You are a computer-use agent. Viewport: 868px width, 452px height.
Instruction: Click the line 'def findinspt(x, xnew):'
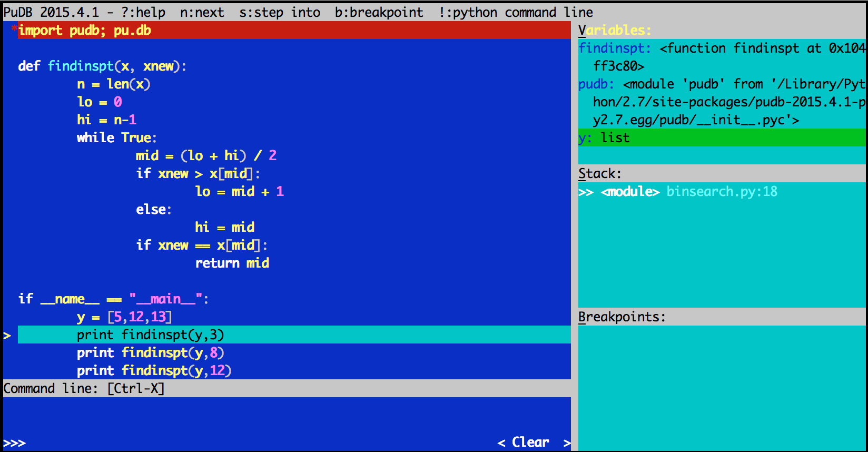click(102, 66)
